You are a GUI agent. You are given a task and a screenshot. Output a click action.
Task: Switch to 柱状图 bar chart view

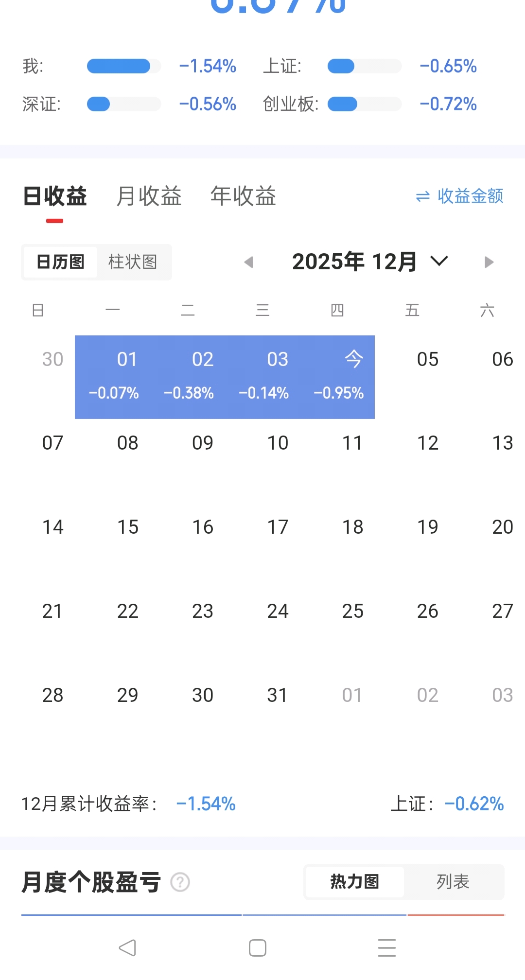133,262
